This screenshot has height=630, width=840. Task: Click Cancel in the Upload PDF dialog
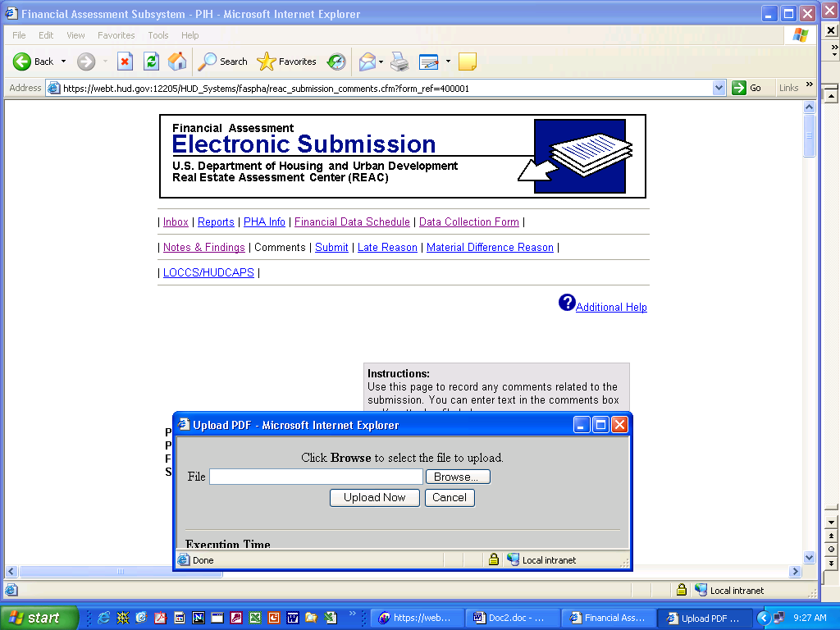point(450,498)
